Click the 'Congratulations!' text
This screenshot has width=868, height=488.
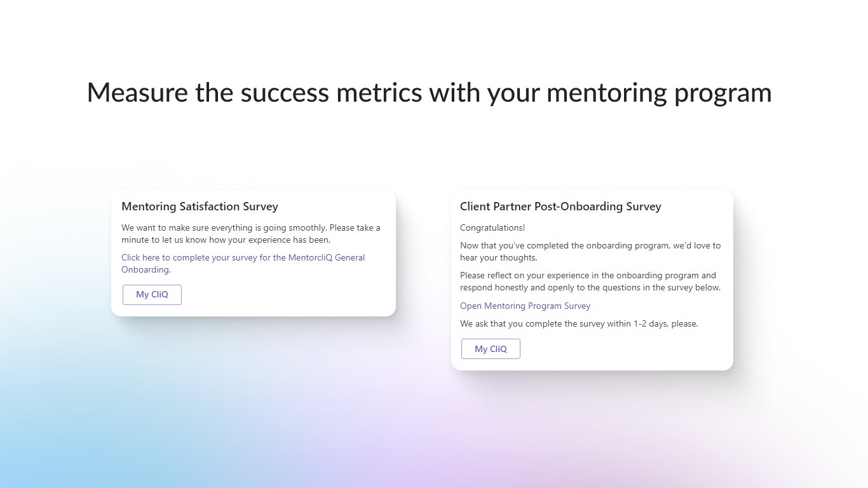[x=492, y=227]
